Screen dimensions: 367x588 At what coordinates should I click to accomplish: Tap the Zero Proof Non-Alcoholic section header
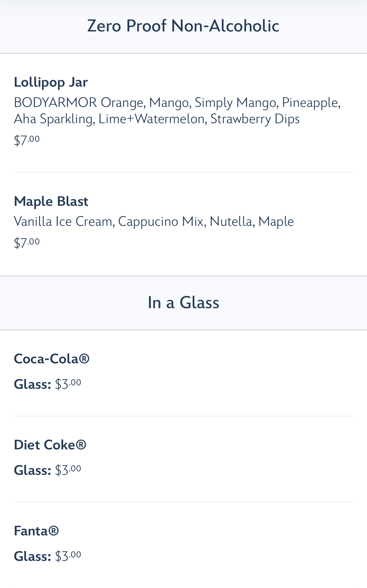point(183,26)
